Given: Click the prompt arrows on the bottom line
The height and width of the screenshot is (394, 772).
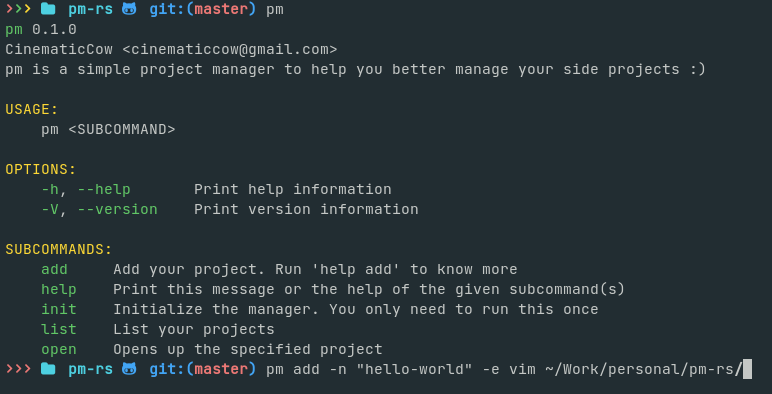Looking at the screenshot, I should point(18,369).
